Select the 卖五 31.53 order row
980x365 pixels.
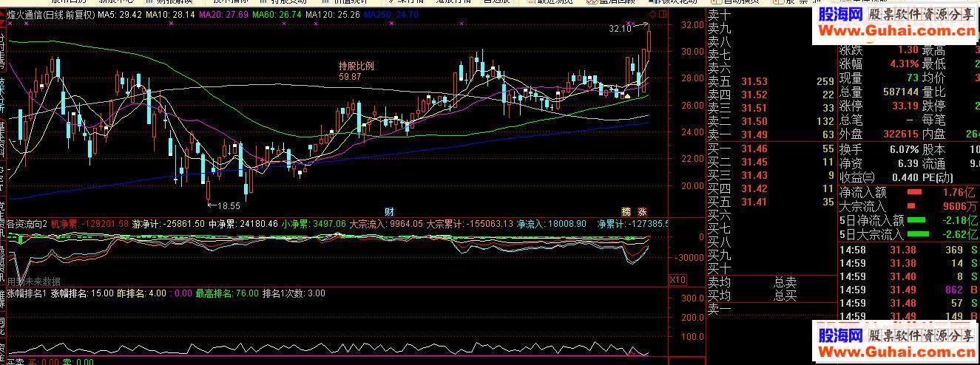[771, 81]
